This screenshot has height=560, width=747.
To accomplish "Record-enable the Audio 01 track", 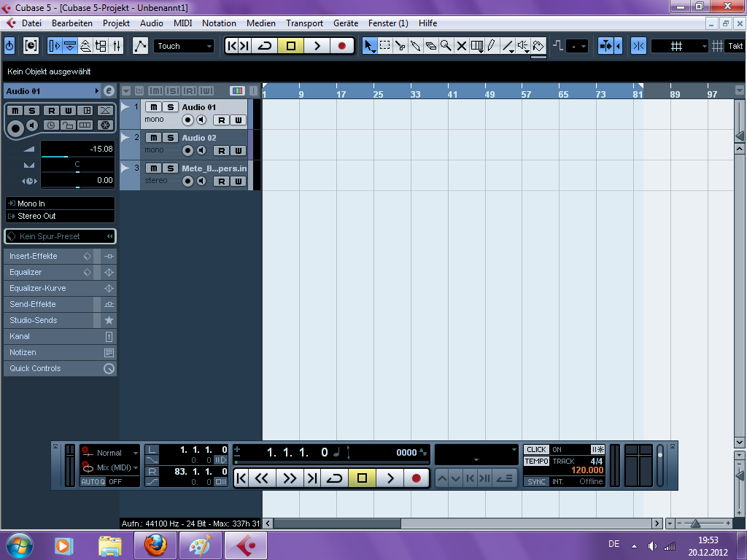I will (x=187, y=120).
